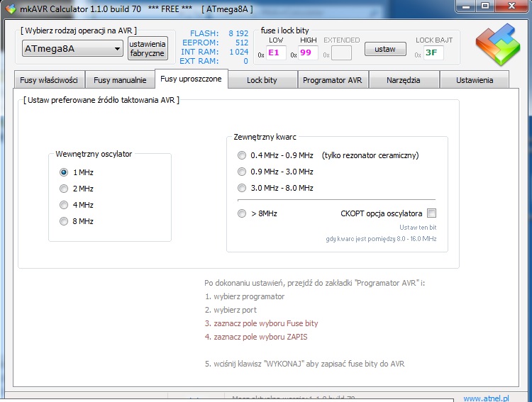Click the 'Wewnętrzny oscylator' group label
The height and width of the screenshot is (402, 532).
click(x=94, y=154)
